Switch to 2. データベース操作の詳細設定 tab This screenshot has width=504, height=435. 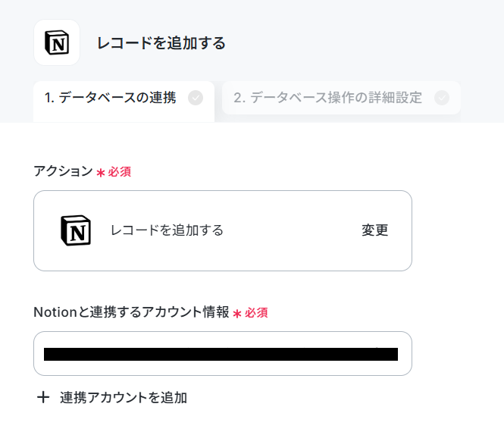tap(341, 98)
